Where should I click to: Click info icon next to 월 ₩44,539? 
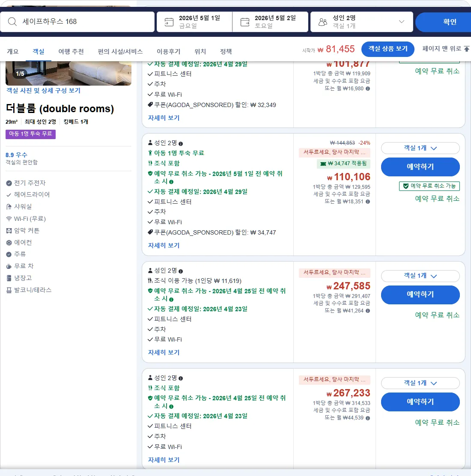(x=368, y=418)
